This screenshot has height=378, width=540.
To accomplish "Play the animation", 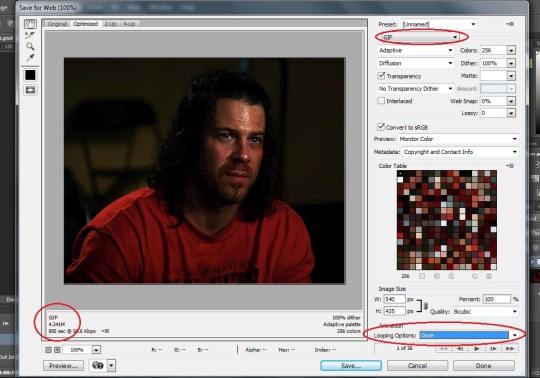I will click(477, 349).
